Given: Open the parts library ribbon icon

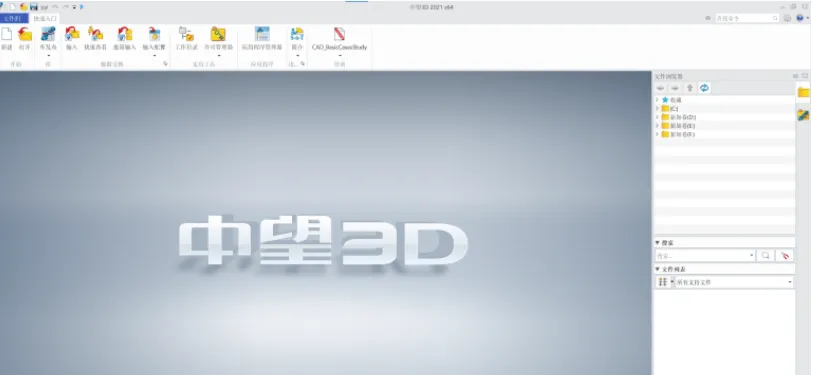Looking at the screenshot, I should click(48, 35).
